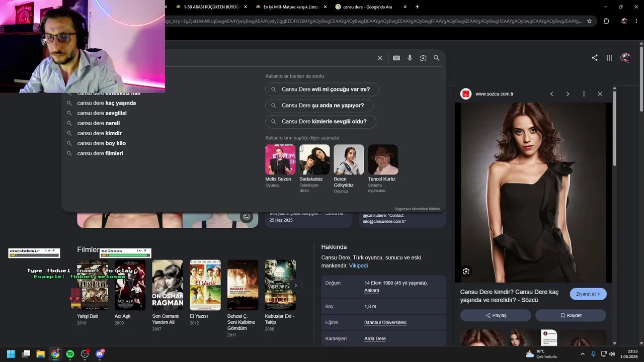644x362 pixels.
Task: Open the Melis Sezen related search
Action: (280, 166)
